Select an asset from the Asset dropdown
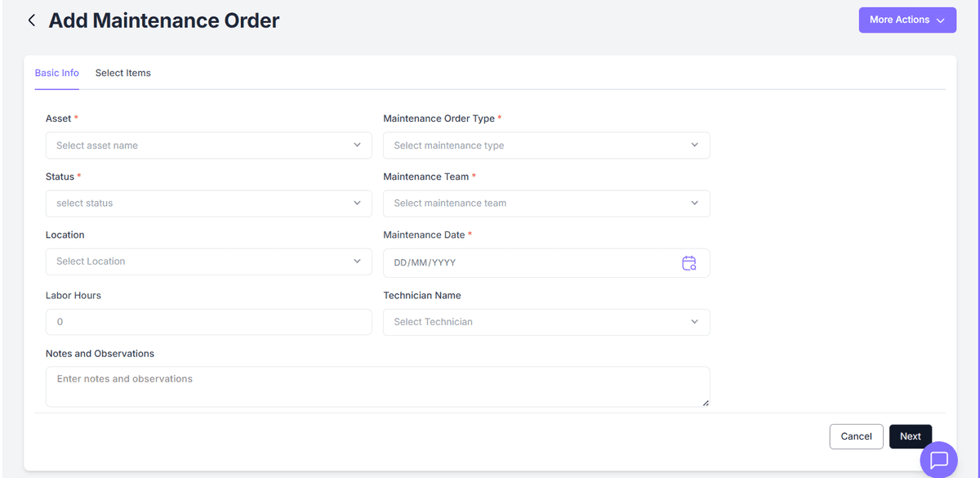This screenshot has height=478, width=980. 208,145
